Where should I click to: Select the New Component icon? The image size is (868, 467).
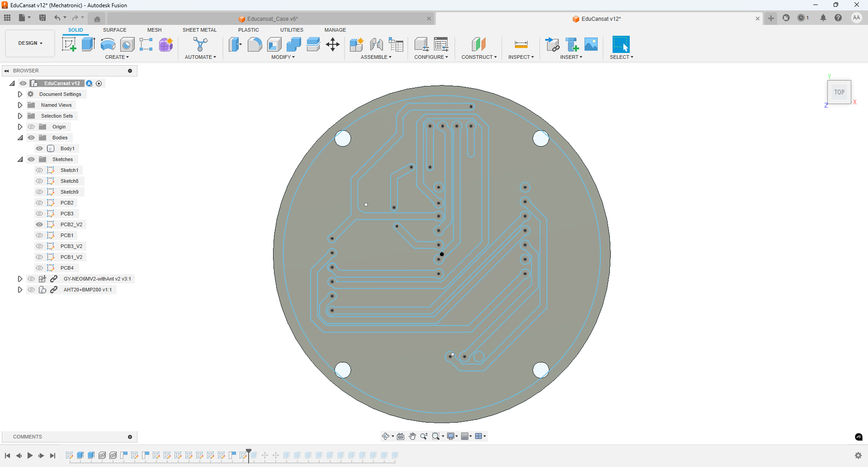pos(357,44)
